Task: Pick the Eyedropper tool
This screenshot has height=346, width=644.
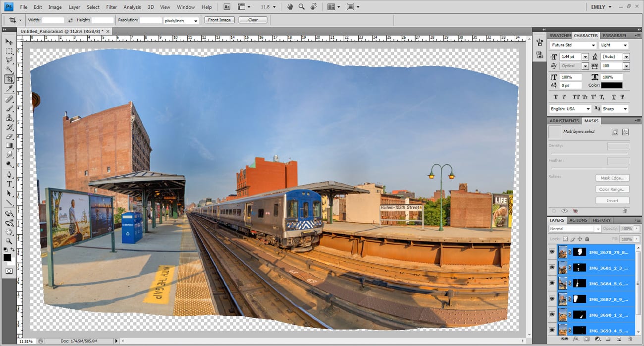Action: 9,89
